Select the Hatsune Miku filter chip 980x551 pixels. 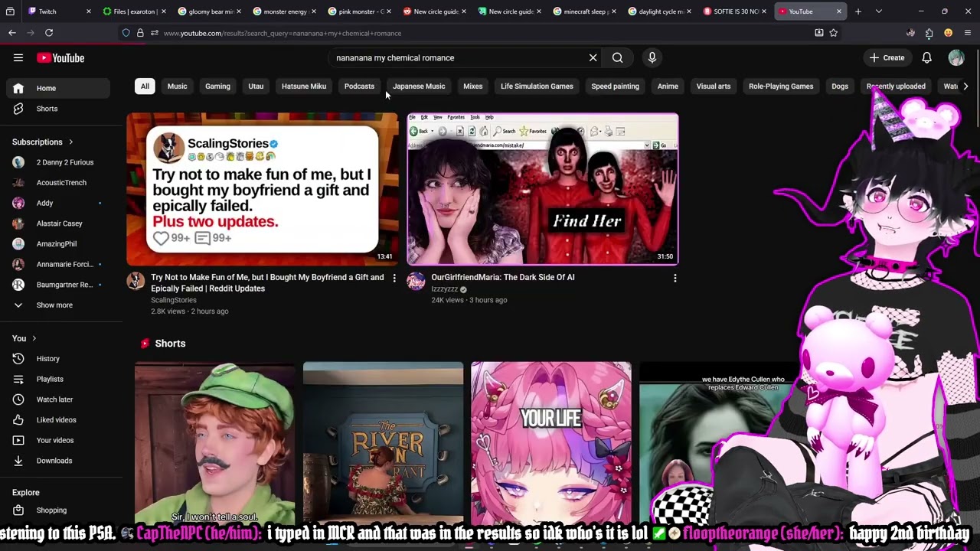[x=304, y=86]
